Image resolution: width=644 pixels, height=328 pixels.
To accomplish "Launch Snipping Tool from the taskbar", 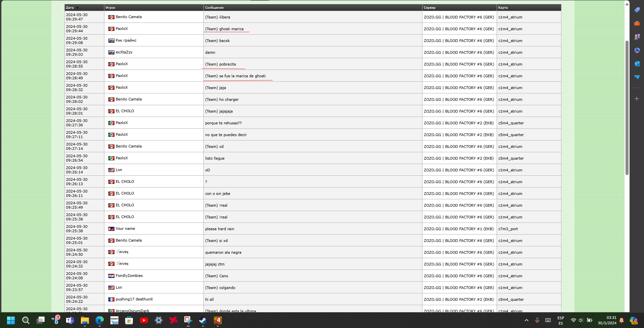I will tap(188, 320).
